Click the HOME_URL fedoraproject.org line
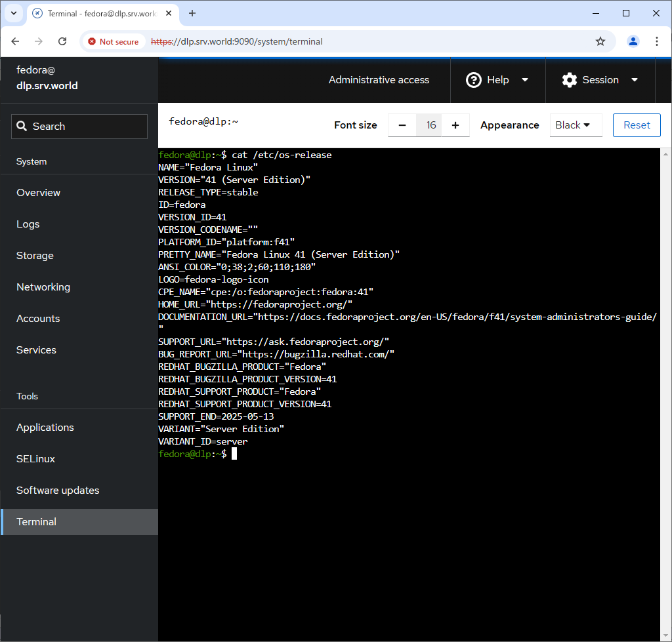This screenshot has width=672, height=642. tap(255, 304)
